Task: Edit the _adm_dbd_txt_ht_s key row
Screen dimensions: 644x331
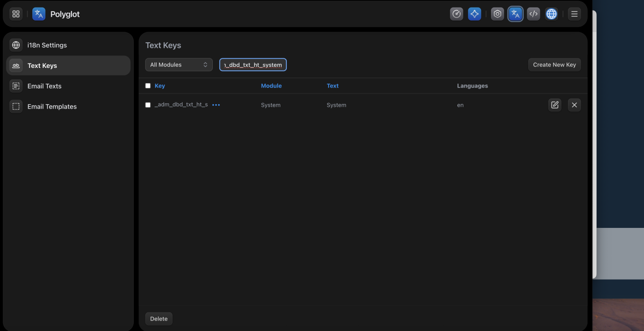Action: 554,105
